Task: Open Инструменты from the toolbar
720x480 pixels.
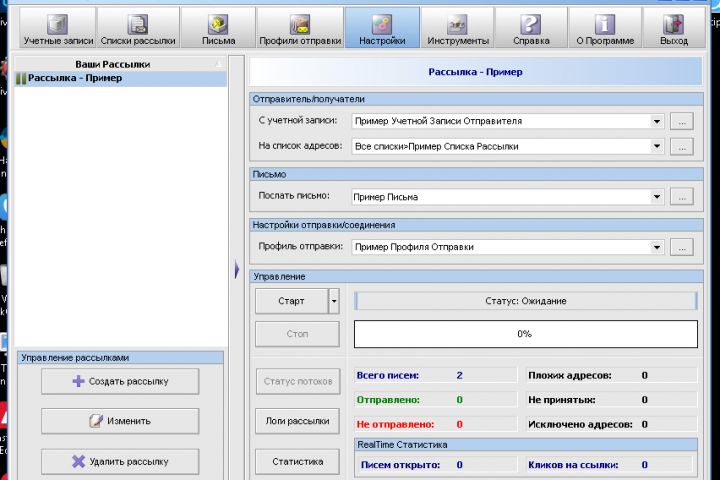Action: pyautogui.click(x=457, y=28)
